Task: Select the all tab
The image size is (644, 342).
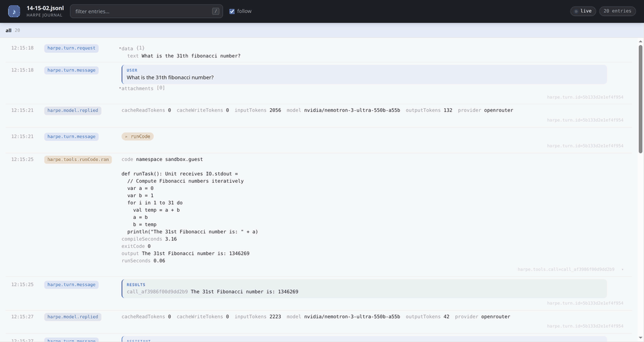Action: [13, 30]
